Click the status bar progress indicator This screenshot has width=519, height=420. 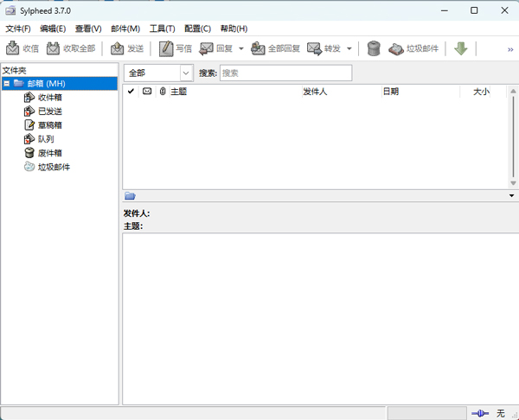click(426, 413)
